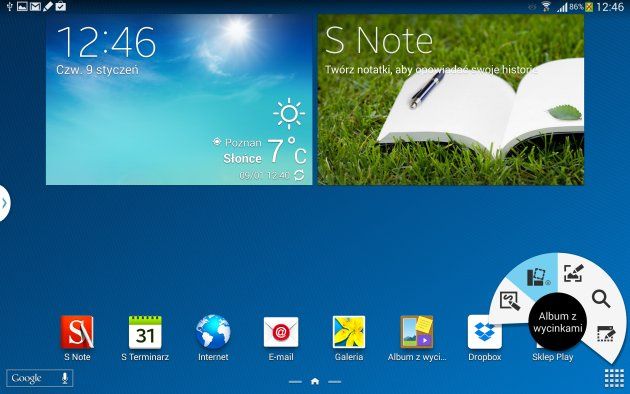Screen dimensions: 630x394
Task: Open the mail notification icon
Action: coord(35,6)
